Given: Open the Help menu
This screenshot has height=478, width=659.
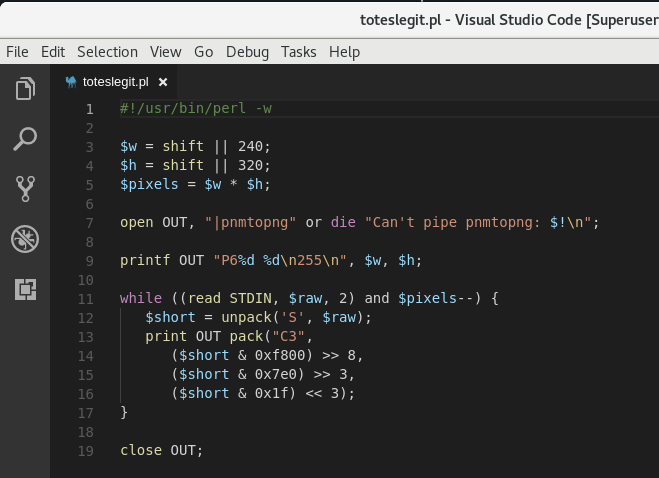Looking at the screenshot, I should (344, 52).
